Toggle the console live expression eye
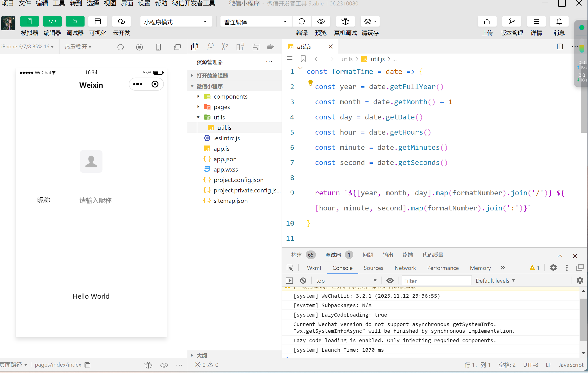The image size is (588, 373). (x=390, y=280)
